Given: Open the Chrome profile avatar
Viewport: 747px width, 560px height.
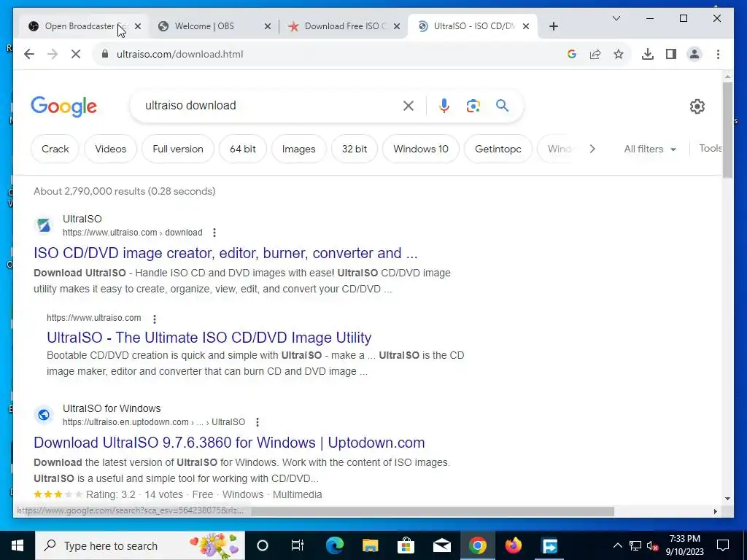Looking at the screenshot, I should click(694, 54).
